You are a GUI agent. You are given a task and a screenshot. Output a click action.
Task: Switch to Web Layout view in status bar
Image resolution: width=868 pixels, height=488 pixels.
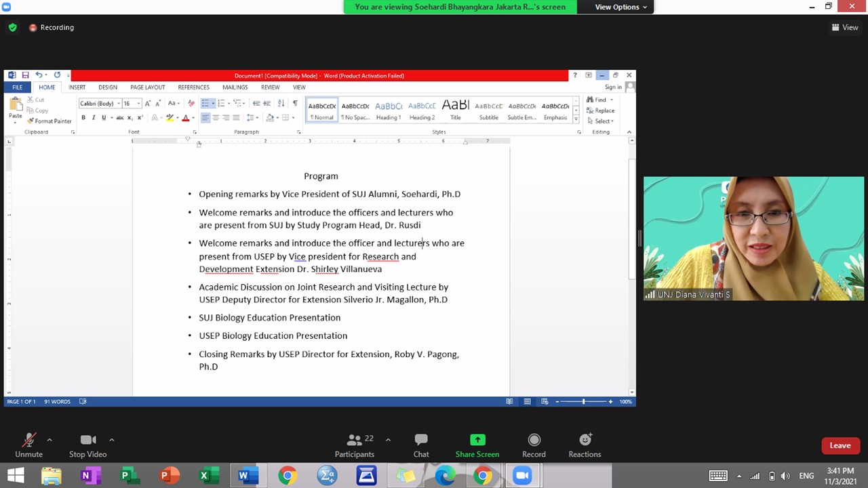click(544, 401)
